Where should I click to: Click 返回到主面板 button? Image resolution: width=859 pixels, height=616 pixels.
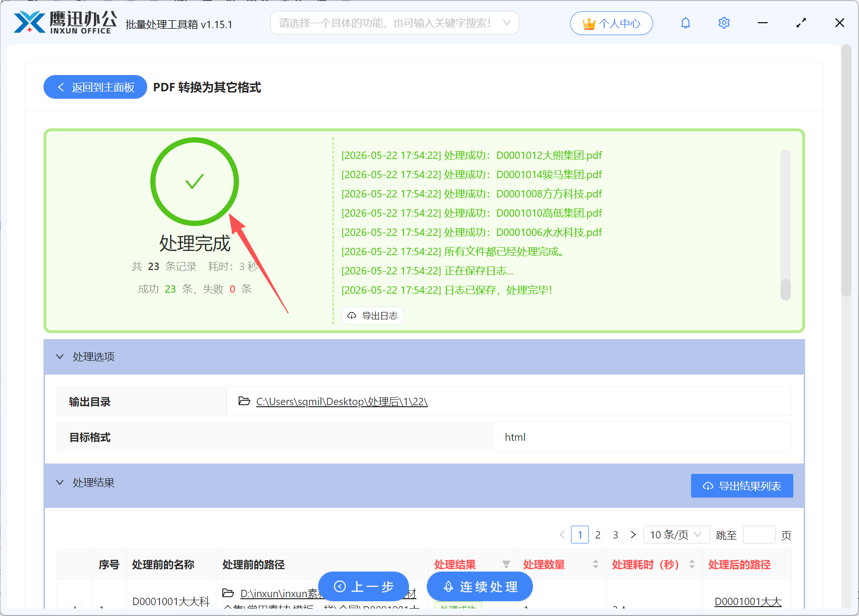click(x=95, y=87)
